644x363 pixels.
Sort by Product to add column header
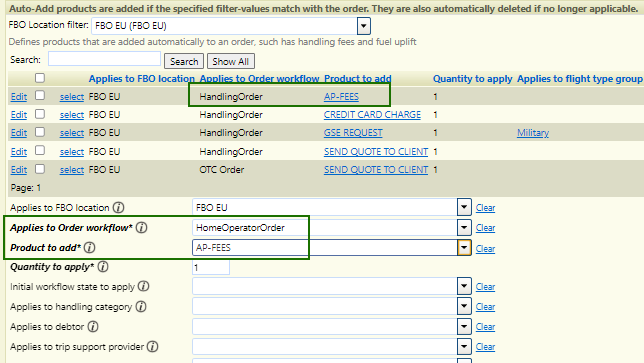click(358, 79)
